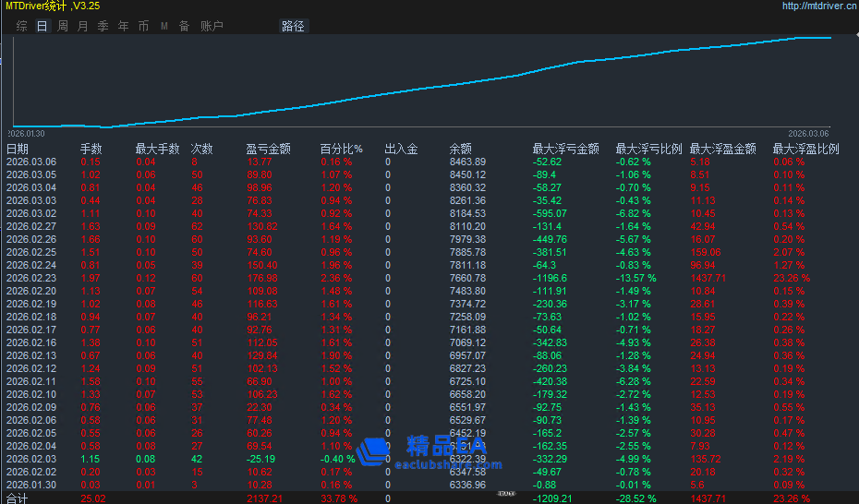Select the 2026.02.27 date row
This screenshot has height=504, width=859.
31,226
